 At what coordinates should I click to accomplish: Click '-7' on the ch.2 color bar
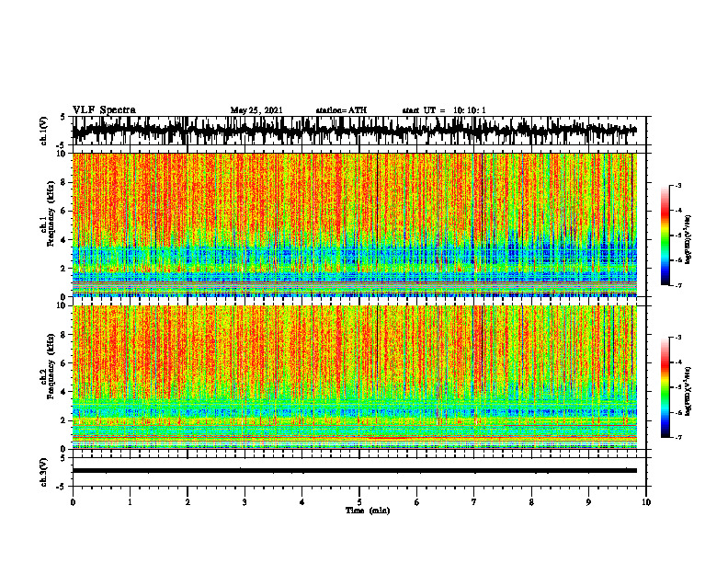coord(677,437)
